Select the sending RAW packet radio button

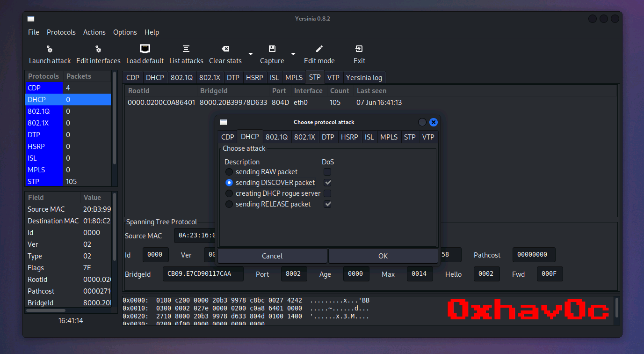click(x=229, y=172)
